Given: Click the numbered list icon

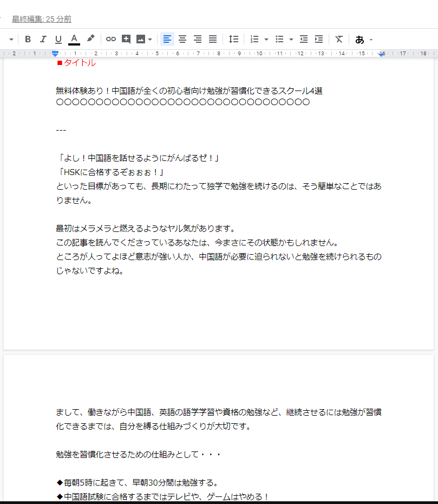Looking at the screenshot, I should coord(254,39).
